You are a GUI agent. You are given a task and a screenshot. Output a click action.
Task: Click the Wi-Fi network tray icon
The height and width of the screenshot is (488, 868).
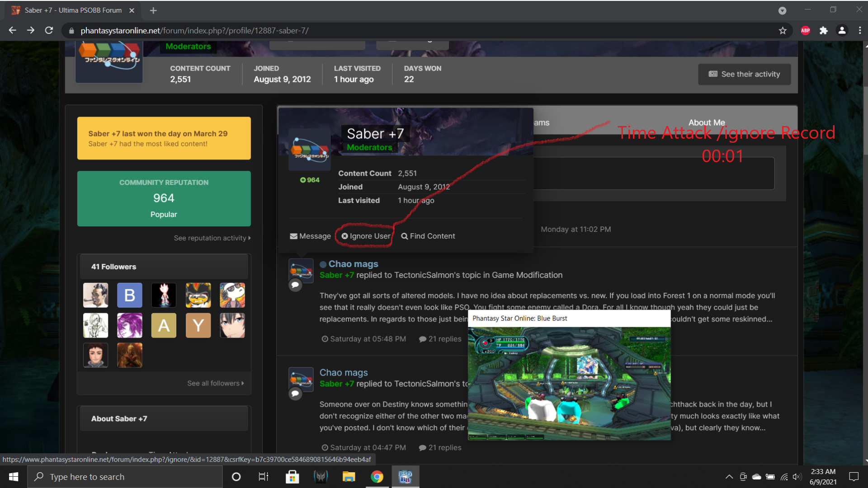point(784,477)
